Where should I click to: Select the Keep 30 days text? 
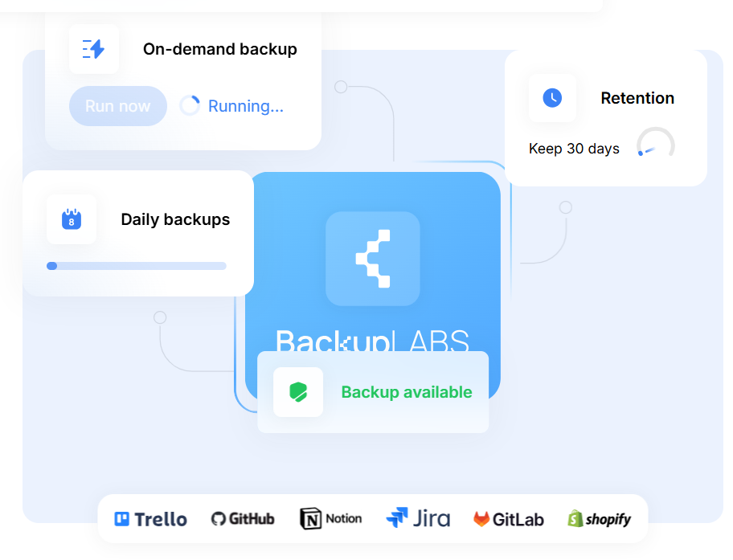574,149
